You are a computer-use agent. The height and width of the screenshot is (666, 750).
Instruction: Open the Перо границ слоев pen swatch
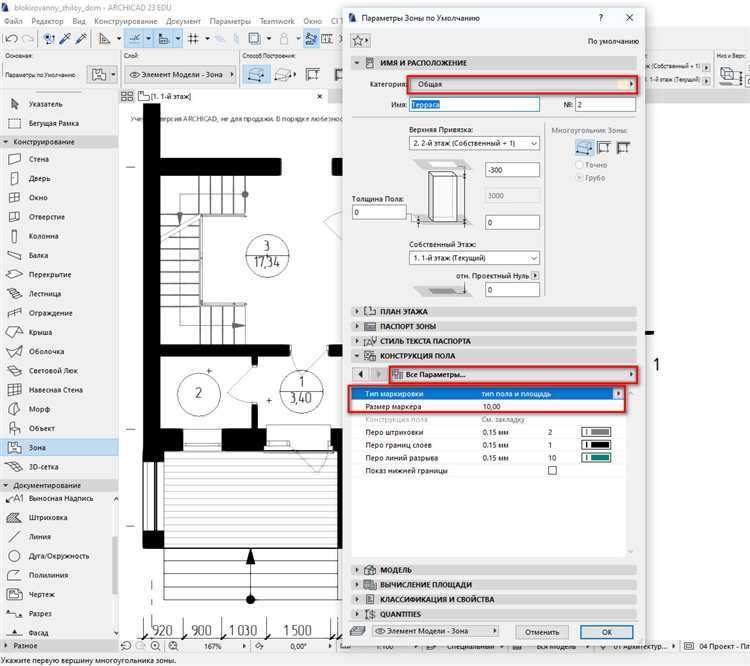pos(596,445)
